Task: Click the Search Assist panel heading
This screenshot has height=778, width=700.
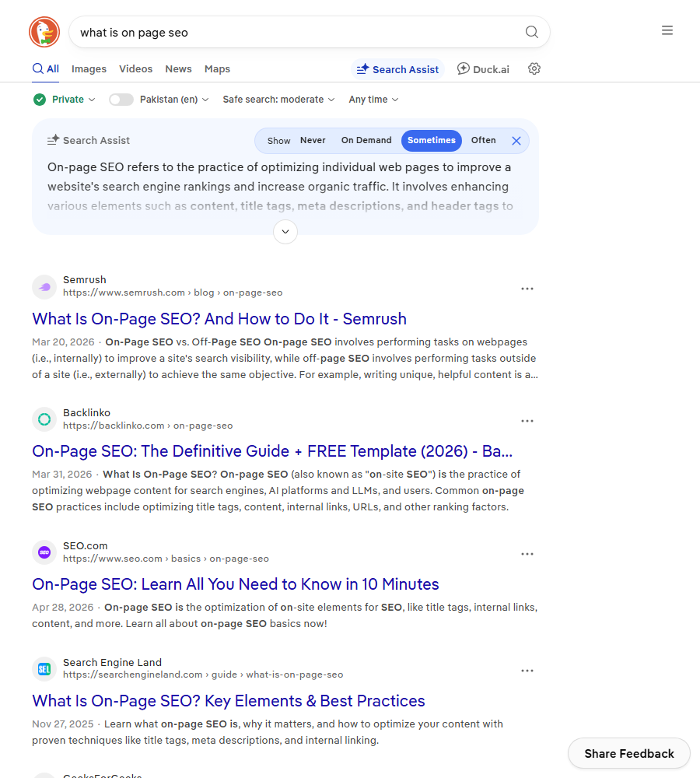Action: click(x=89, y=140)
